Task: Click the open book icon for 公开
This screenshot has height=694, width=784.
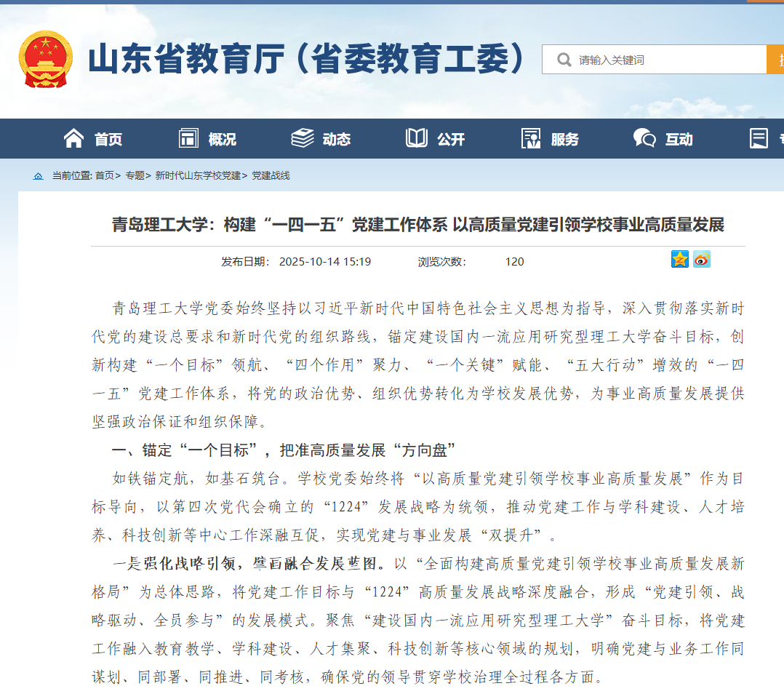Action: 417,138
